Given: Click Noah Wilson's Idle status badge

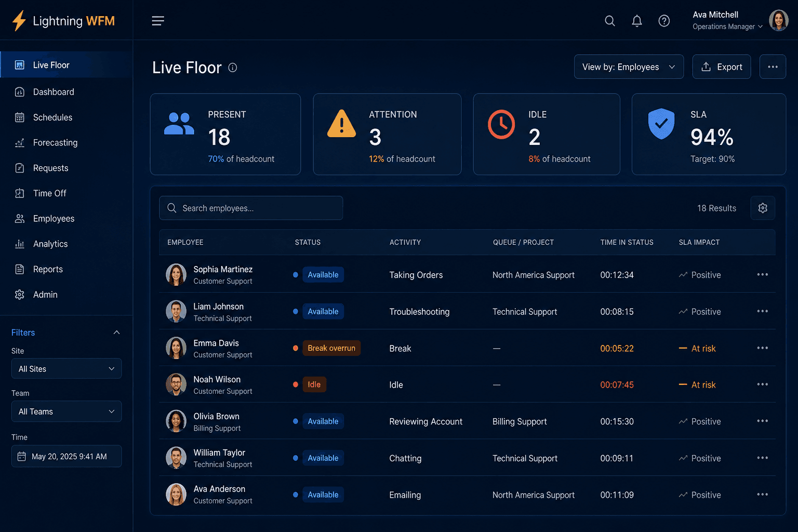Looking at the screenshot, I should 314,384.
